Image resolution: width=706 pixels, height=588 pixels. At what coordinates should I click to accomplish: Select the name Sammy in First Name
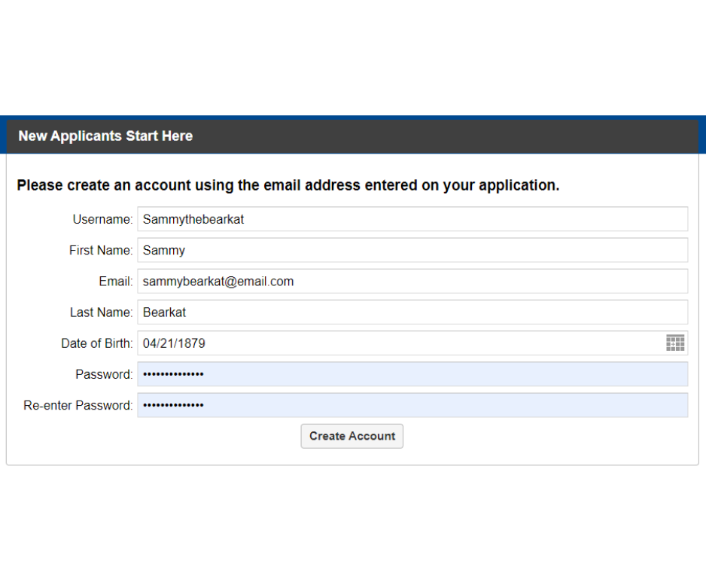(x=163, y=250)
